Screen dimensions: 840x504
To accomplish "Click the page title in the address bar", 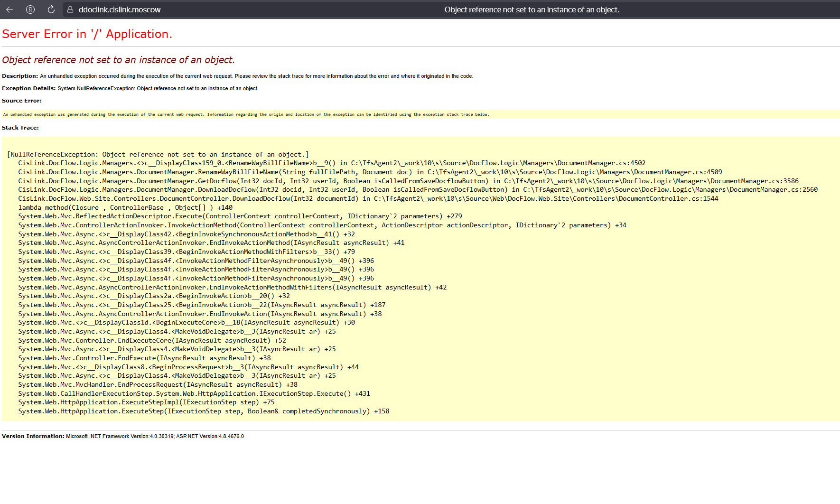I will (532, 9).
